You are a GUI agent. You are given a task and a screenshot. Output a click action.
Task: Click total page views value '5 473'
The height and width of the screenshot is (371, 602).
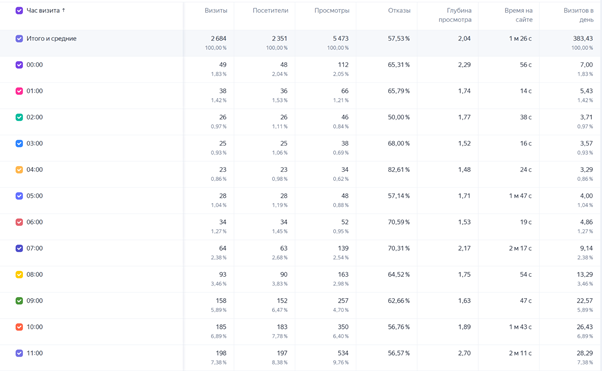(x=341, y=38)
